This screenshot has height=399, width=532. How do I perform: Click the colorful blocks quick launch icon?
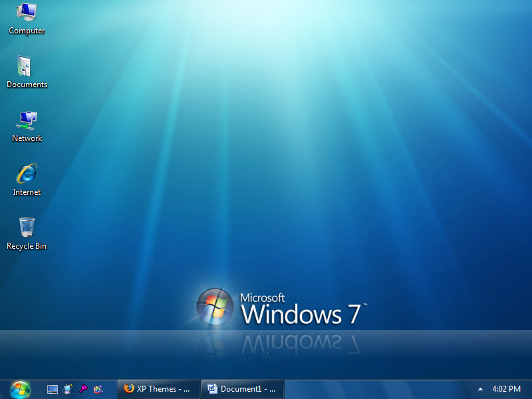pyautogui.click(x=98, y=389)
